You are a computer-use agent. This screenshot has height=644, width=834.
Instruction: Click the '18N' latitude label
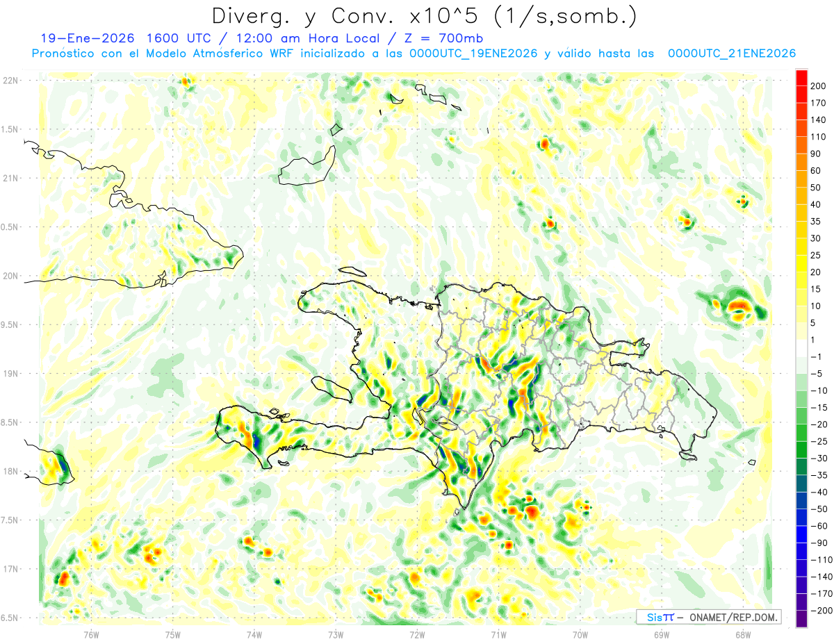(10, 472)
